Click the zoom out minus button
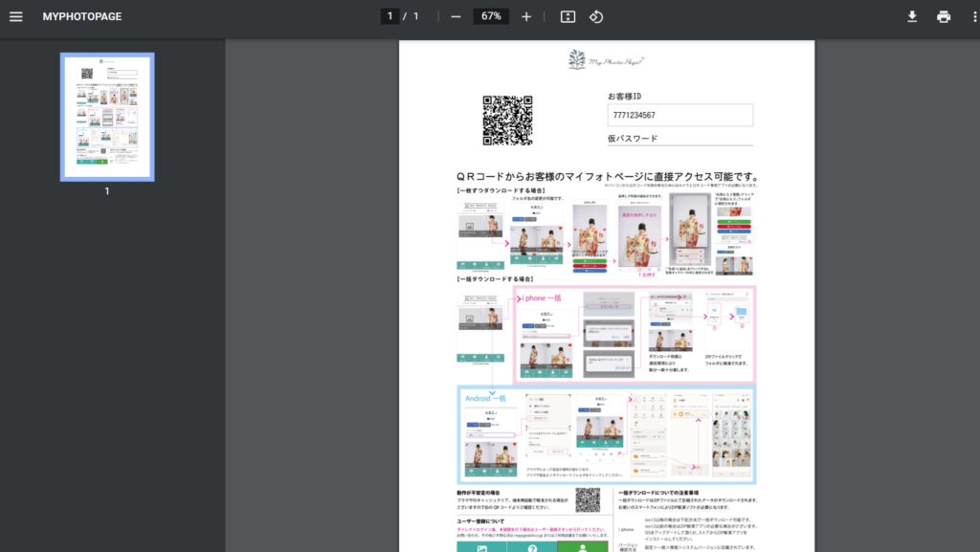This screenshot has height=552, width=980. click(456, 16)
